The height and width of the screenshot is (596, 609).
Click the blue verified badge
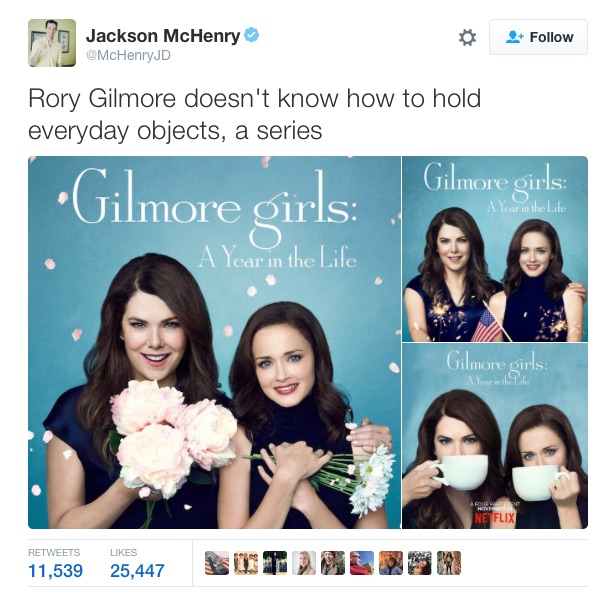tap(252, 35)
